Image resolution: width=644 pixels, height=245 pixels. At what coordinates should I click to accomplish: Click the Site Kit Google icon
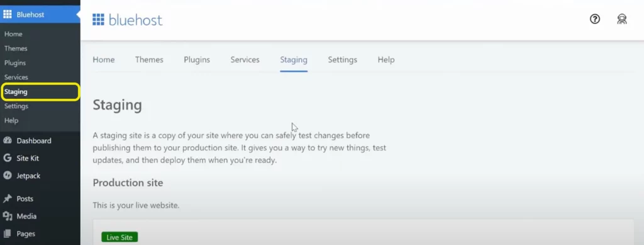[8, 158]
